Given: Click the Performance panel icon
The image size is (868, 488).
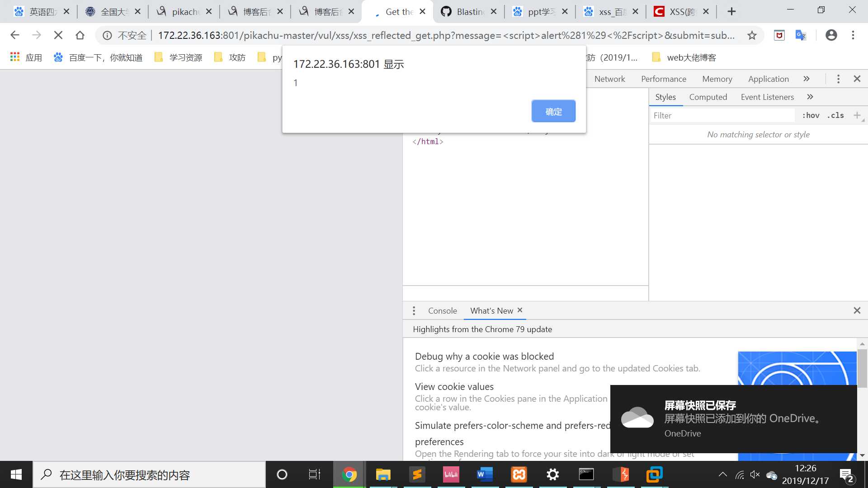Looking at the screenshot, I should [x=663, y=78].
